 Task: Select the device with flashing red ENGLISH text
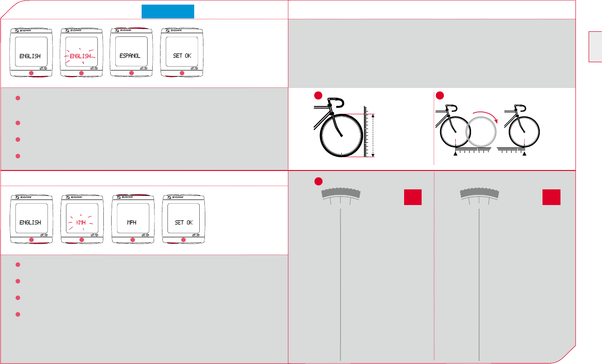coord(80,52)
